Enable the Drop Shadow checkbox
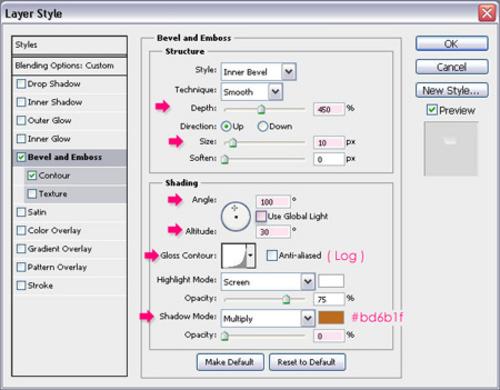The image size is (500, 390). pos(21,84)
